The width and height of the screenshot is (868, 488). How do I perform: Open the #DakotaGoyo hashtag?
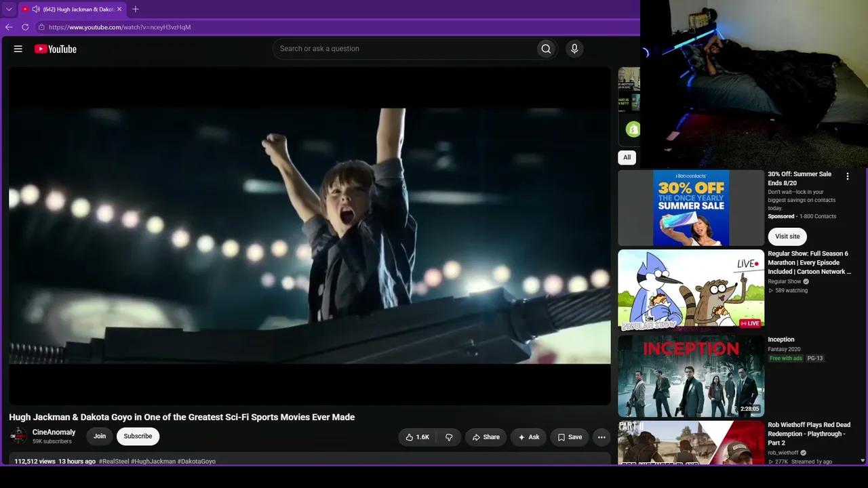[197, 462]
